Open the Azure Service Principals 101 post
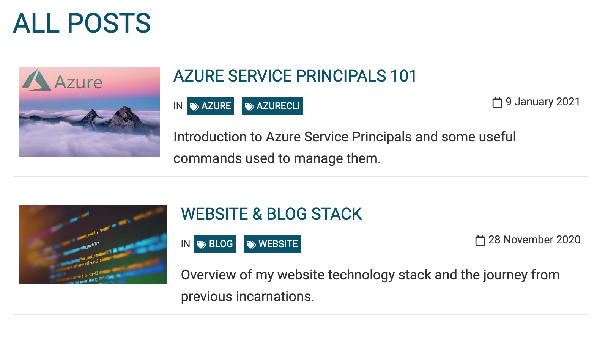The image size is (608, 364). 295,76
